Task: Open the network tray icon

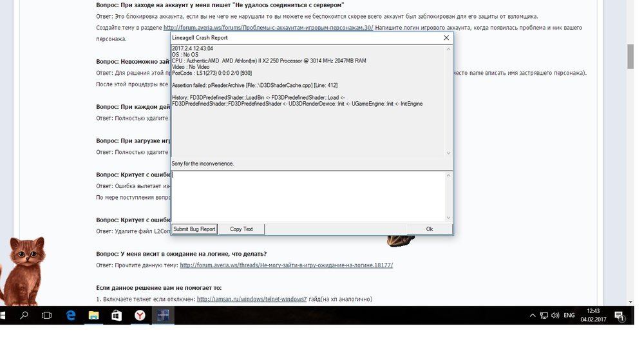Action: coord(543,316)
